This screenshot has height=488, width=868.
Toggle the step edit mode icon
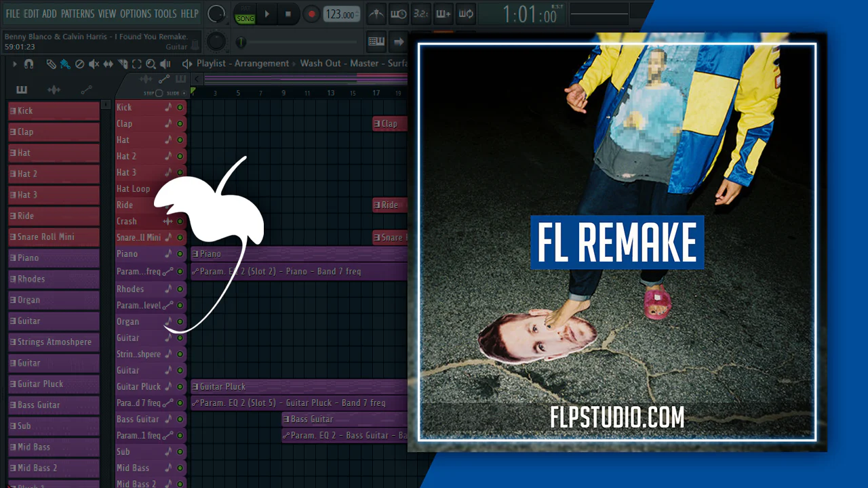click(x=443, y=14)
